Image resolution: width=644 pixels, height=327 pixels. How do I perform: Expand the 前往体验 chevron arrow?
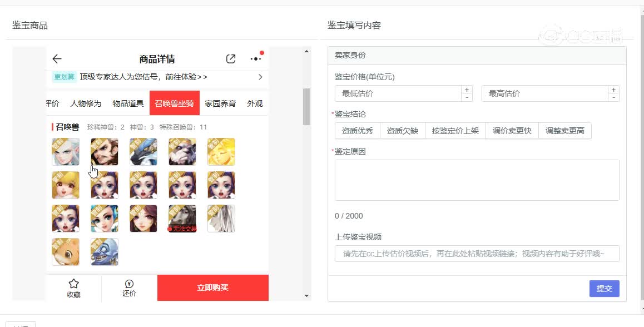[259, 77]
